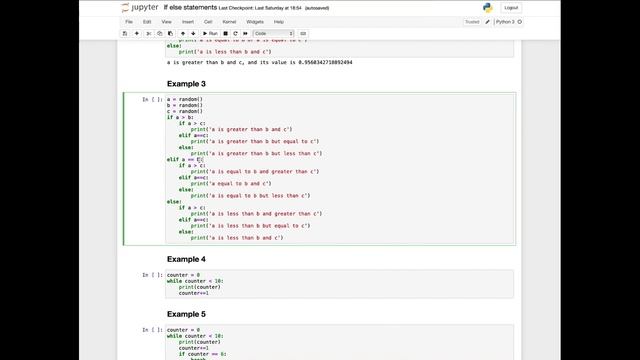Open the cell type Code dropdown

pyautogui.click(x=273, y=33)
